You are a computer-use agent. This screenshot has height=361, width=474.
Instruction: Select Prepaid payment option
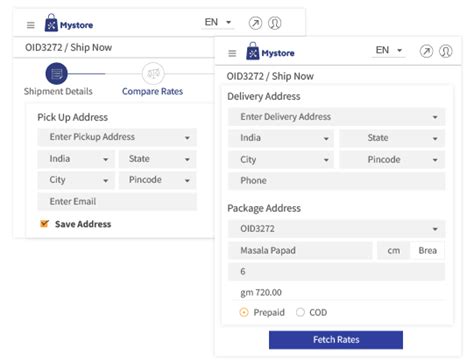click(x=244, y=312)
